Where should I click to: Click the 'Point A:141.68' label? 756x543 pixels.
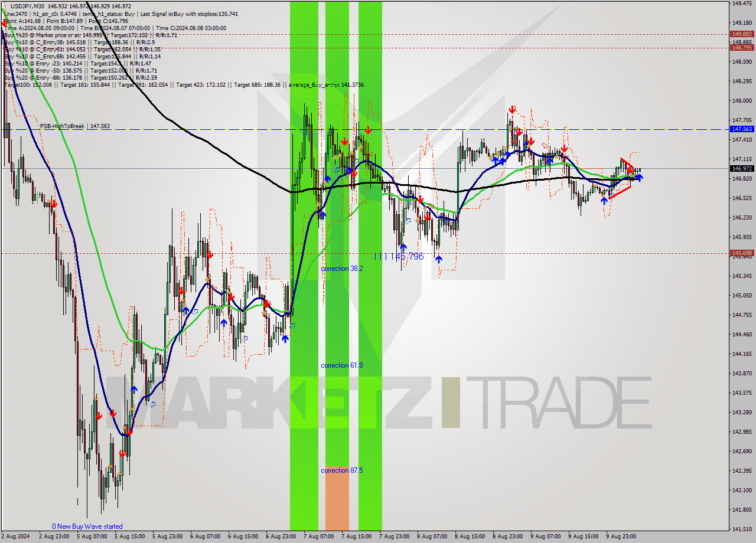click(23, 21)
